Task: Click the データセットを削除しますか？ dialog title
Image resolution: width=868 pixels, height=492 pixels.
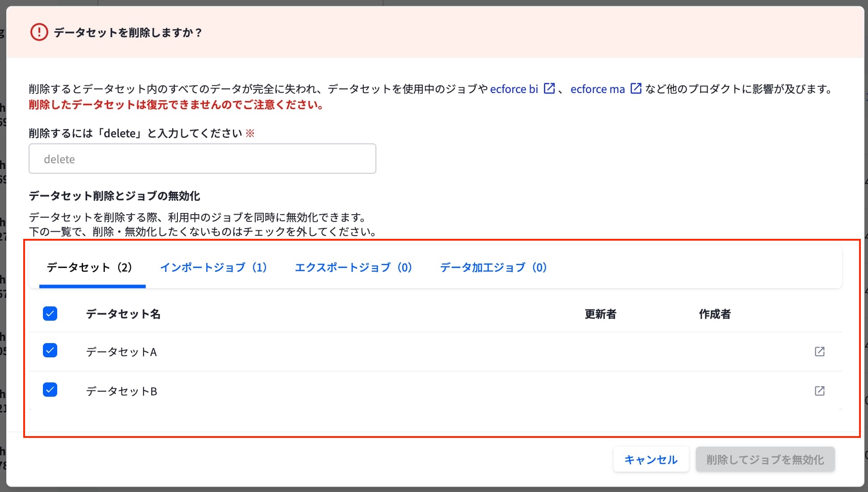Action: pos(129,33)
